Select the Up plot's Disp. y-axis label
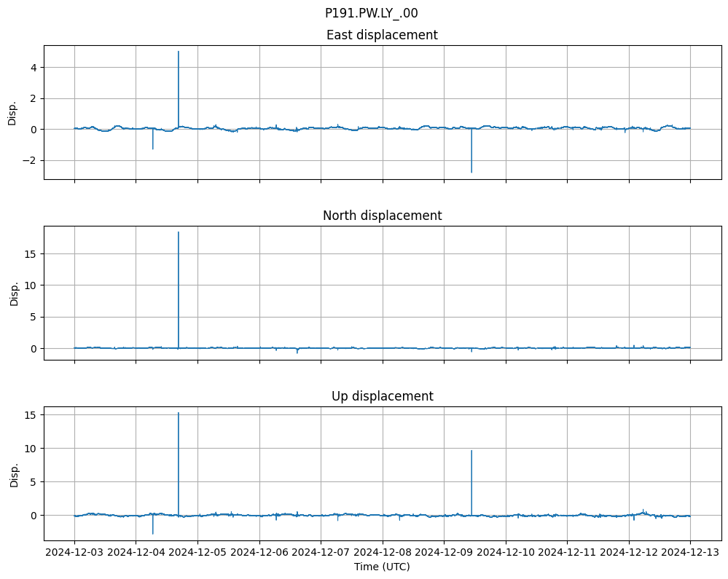The width and height of the screenshot is (728, 579). (x=13, y=473)
